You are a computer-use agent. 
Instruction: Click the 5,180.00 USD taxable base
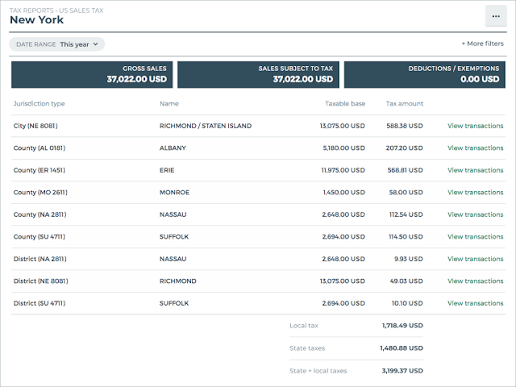point(344,148)
